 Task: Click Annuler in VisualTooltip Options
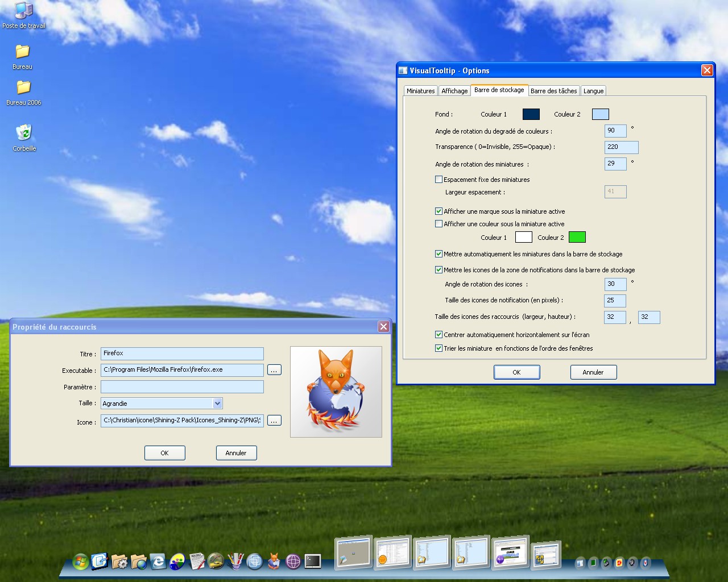tap(593, 372)
